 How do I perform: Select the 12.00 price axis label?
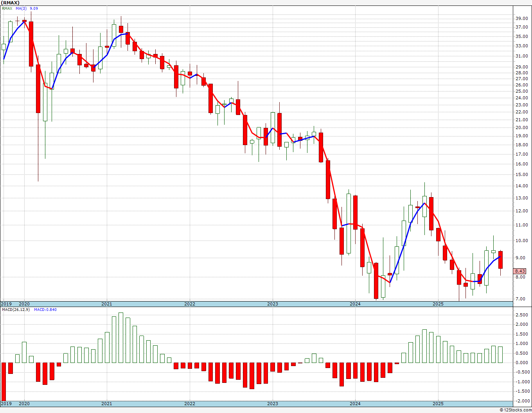[x=522, y=211]
